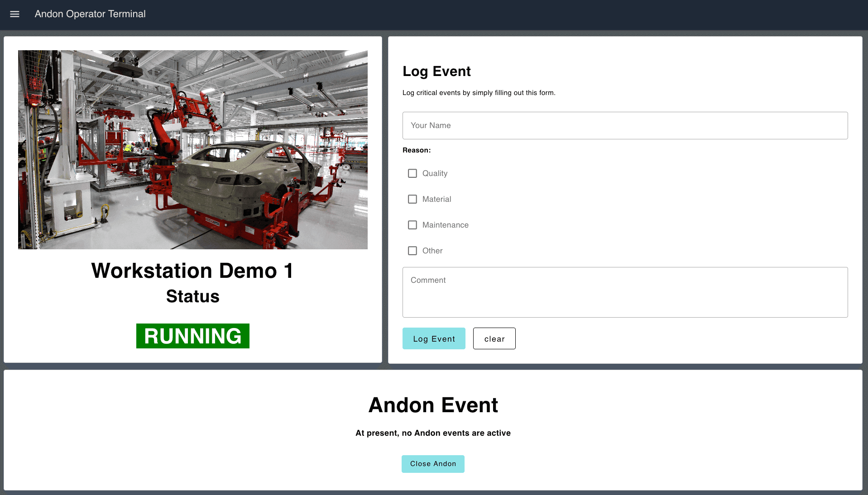Click the RUNNING status indicator
This screenshot has width=868, height=495.
click(192, 336)
